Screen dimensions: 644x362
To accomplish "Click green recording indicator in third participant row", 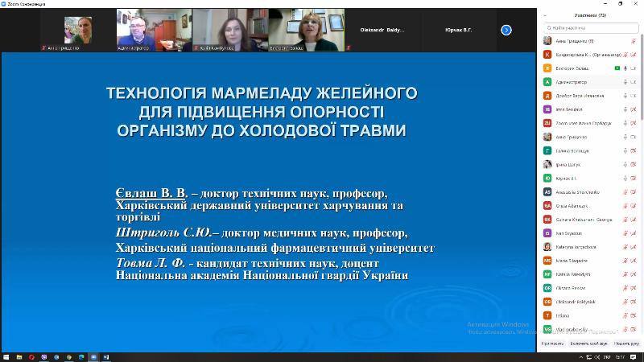I will 617,68.
